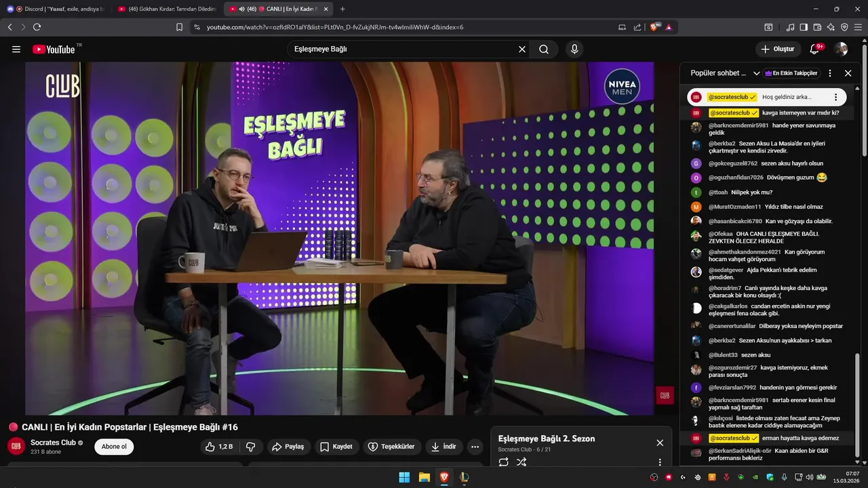Close the Eşleşmeye Bağlı 2. Sezon playlist

point(660,443)
